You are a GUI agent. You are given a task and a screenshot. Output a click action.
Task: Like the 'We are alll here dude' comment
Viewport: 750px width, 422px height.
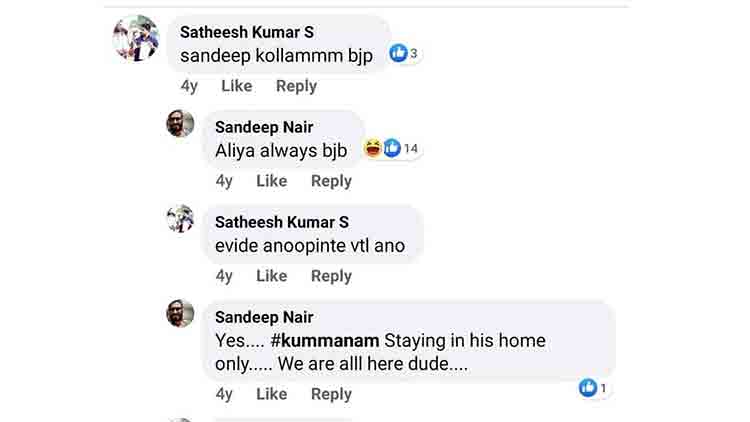pos(271,394)
